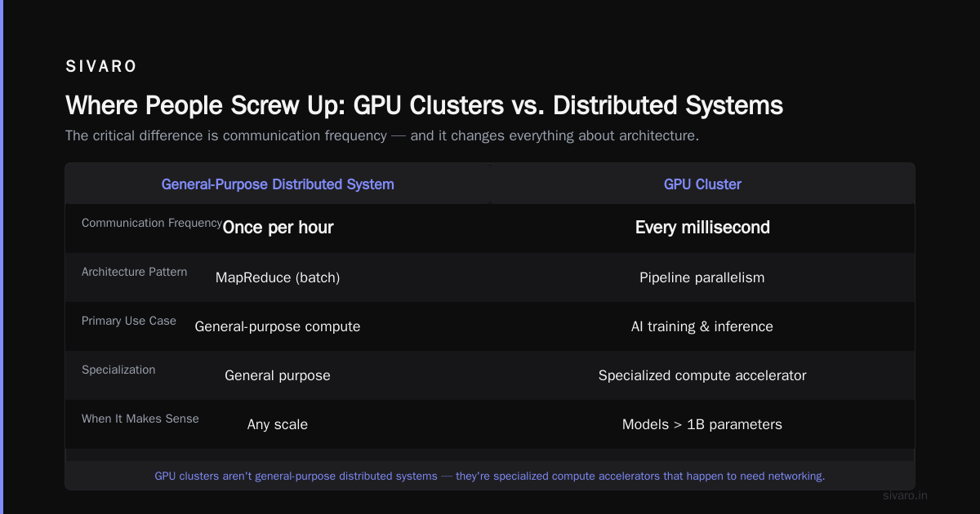The width and height of the screenshot is (980, 514).
Task: Click the subtitle about communication frequency
Action: [x=382, y=135]
